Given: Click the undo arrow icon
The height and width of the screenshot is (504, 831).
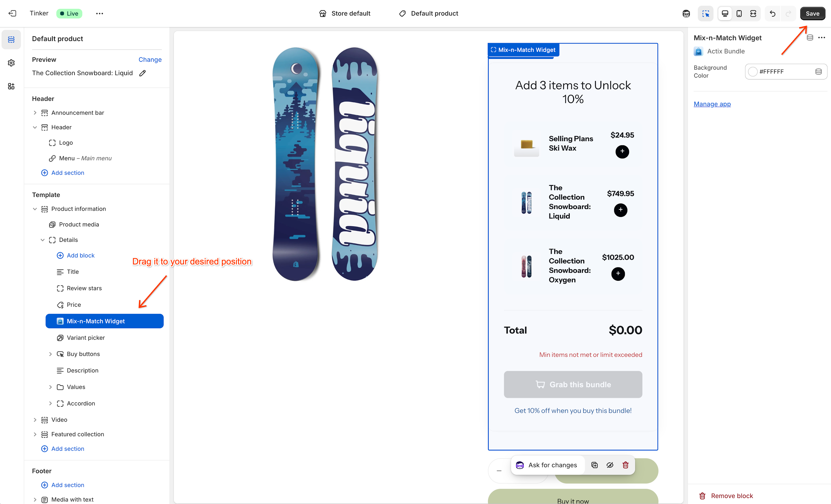Looking at the screenshot, I should (x=773, y=13).
